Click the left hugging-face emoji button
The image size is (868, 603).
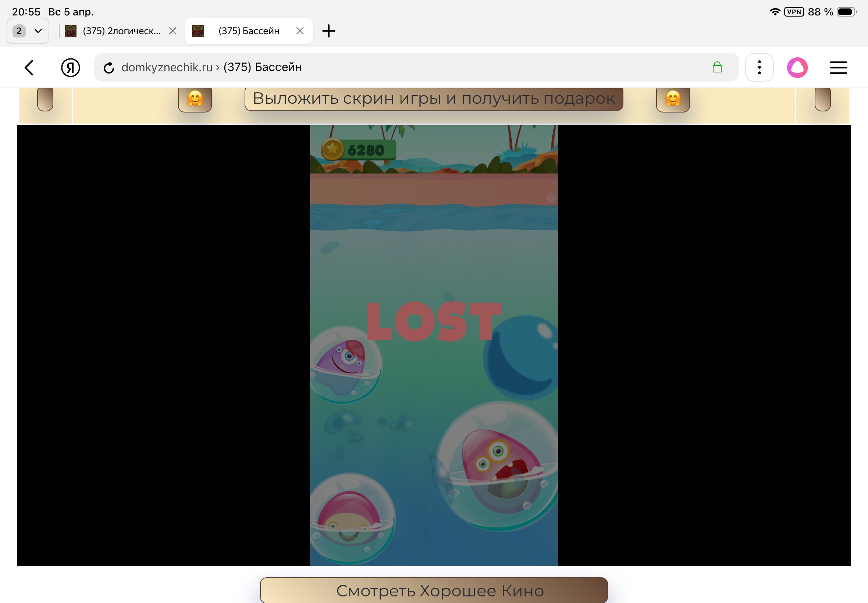(x=195, y=99)
